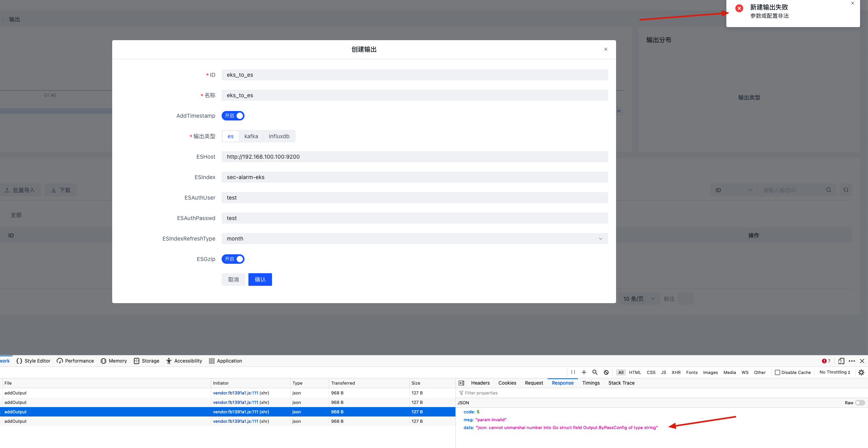
Task: Click the red error icon in the notification
Action: [x=739, y=8]
